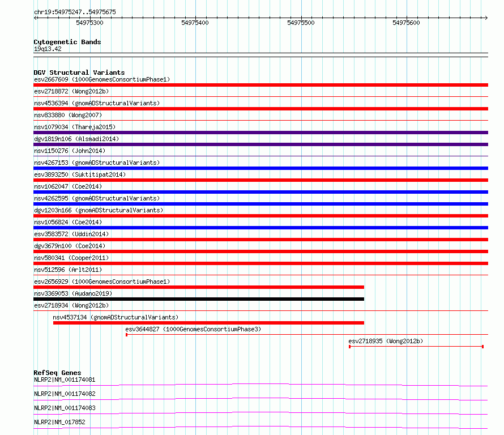Click the red line under esv2718935
This screenshot has width=504, height=435.
click(416, 347)
